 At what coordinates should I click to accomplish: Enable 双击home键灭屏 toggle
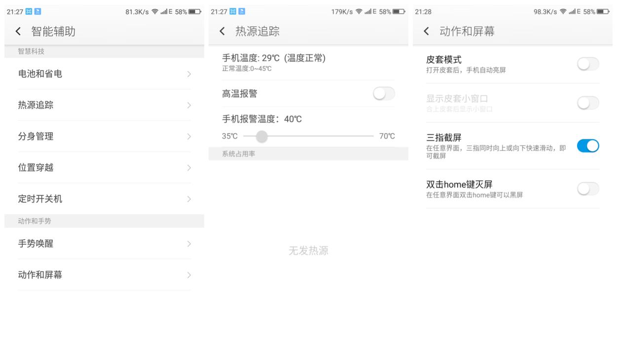click(588, 188)
